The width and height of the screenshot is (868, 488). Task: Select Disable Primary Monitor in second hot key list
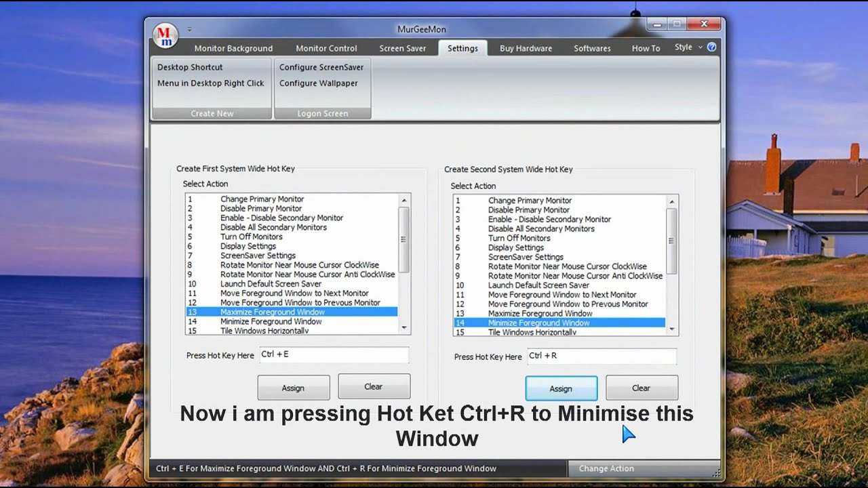[559, 210]
